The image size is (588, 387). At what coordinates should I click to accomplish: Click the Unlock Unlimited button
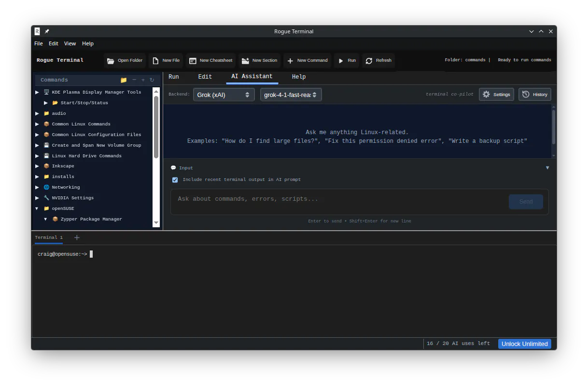point(525,344)
